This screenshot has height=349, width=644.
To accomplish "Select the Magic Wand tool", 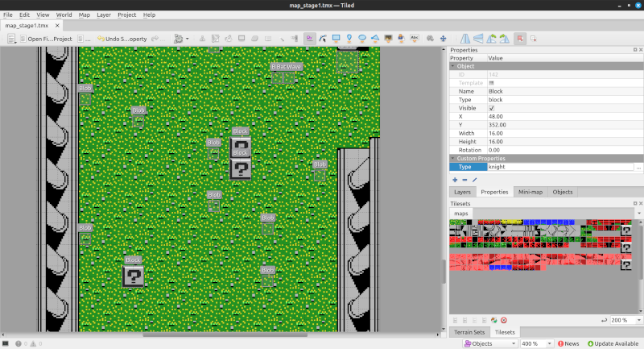I will pos(281,39).
